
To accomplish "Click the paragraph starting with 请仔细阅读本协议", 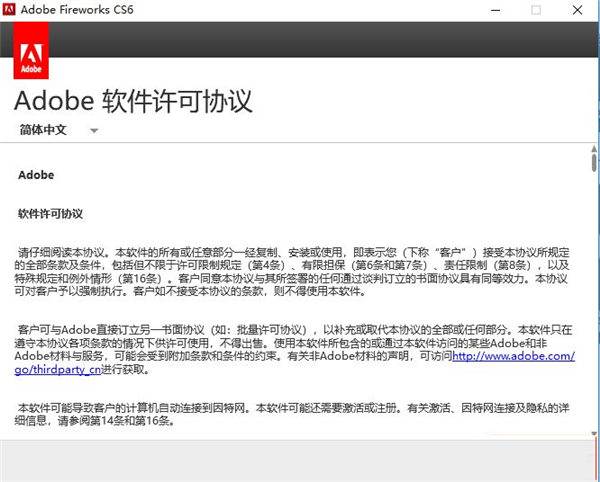I will [290, 270].
